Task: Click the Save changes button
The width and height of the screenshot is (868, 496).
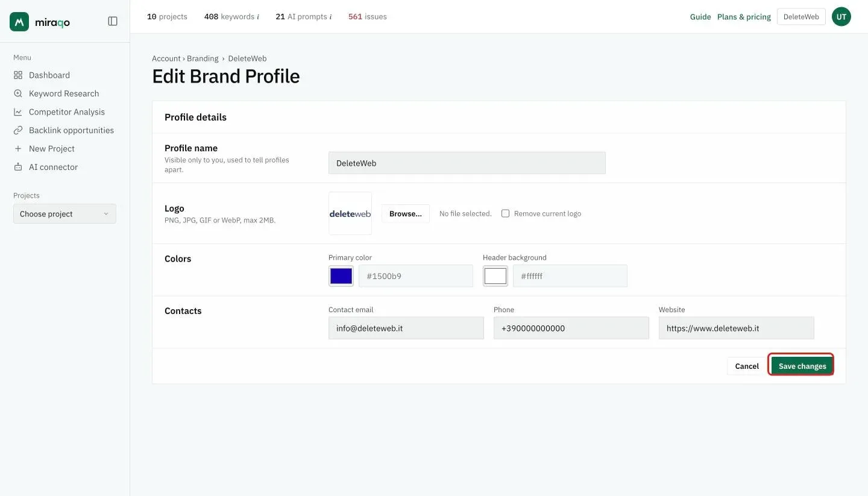Action: 802,366
